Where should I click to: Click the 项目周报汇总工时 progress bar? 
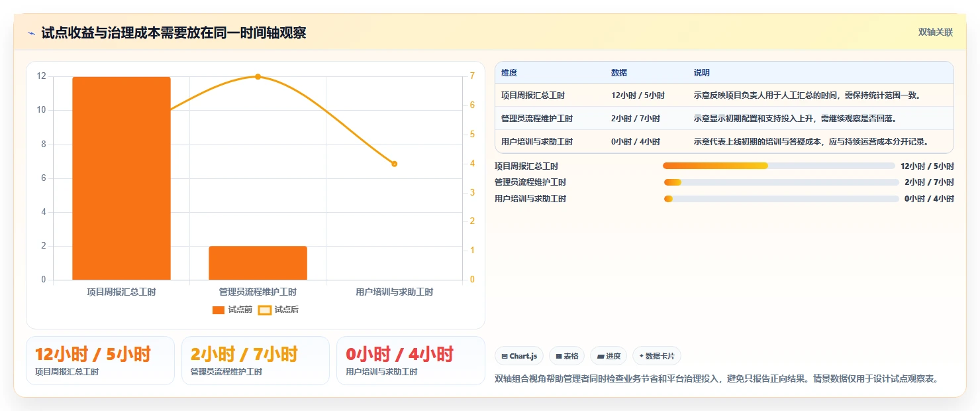pyautogui.click(x=779, y=166)
